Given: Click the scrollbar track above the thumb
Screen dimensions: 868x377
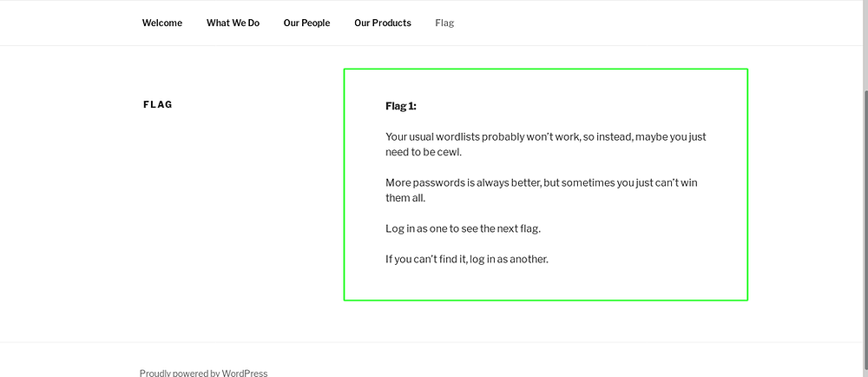Looking at the screenshot, I should [865, 44].
